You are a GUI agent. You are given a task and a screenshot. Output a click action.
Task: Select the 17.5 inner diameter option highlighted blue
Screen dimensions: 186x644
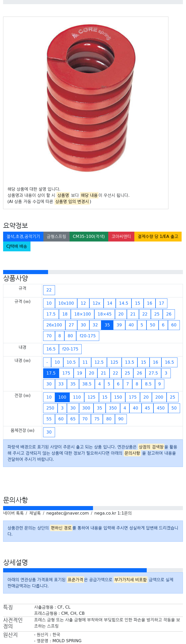pyautogui.click(x=51, y=373)
